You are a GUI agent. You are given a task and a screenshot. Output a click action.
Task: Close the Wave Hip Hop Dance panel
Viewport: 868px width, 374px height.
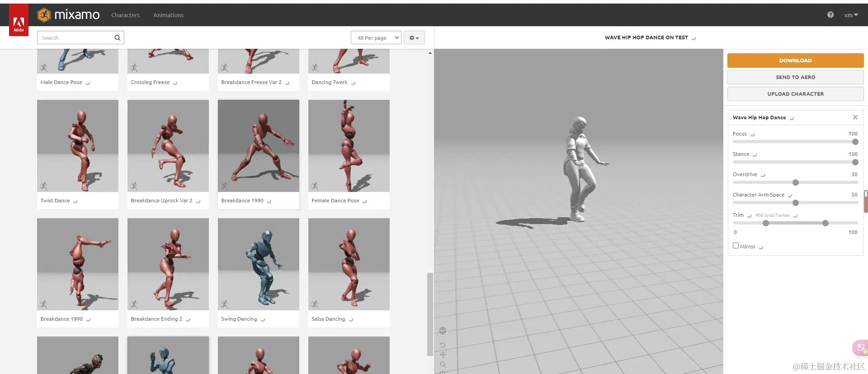click(855, 117)
